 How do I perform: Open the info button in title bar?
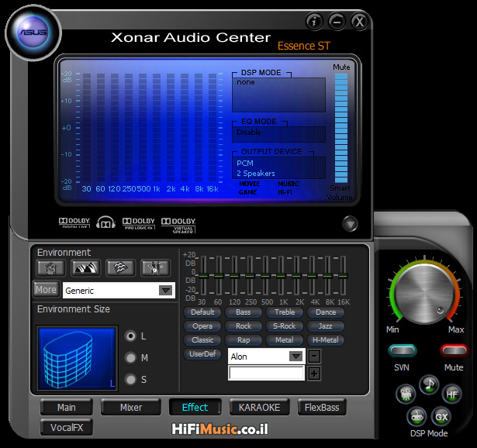[314, 22]
